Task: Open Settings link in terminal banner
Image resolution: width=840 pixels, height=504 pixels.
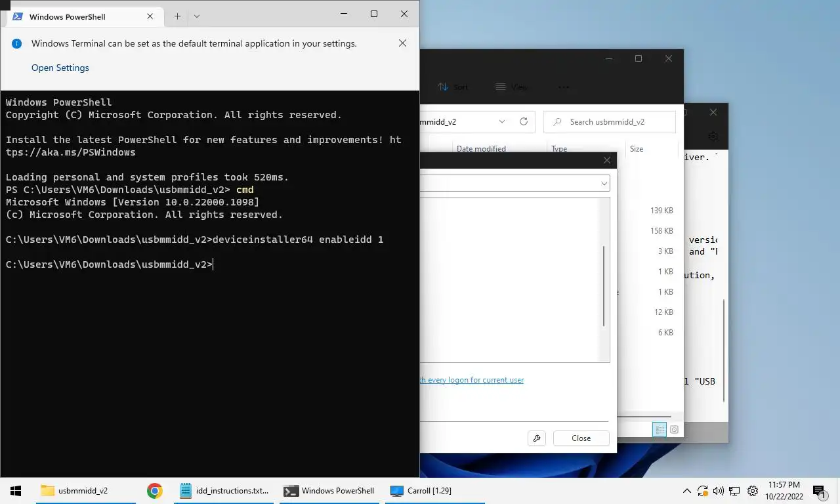Action: click(x=60, y=68)
